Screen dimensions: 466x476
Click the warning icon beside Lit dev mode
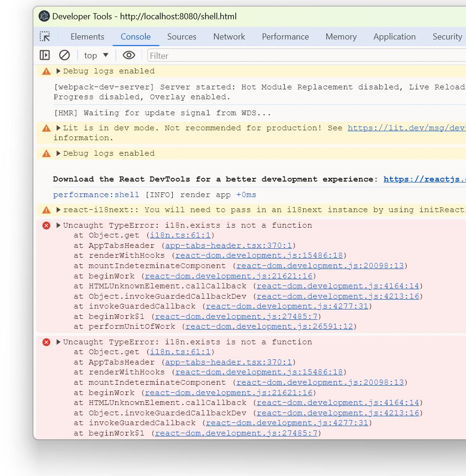[x=46, y=128]
